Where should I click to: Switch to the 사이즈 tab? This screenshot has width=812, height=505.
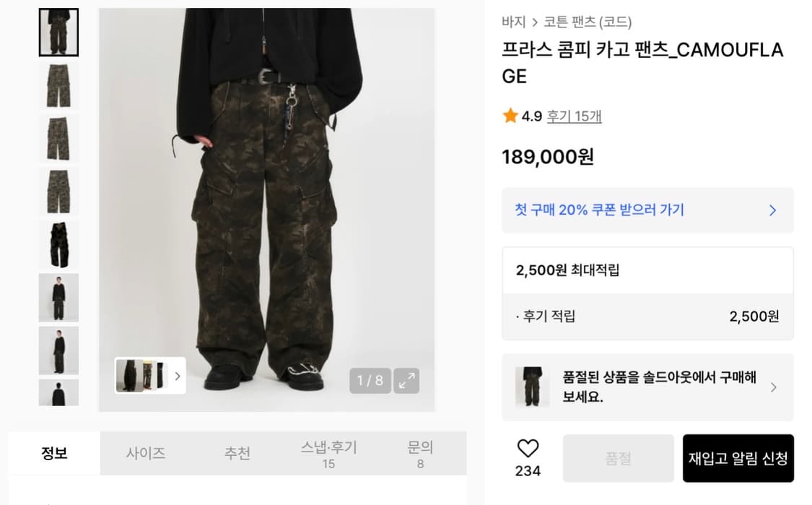coord(146,454)
